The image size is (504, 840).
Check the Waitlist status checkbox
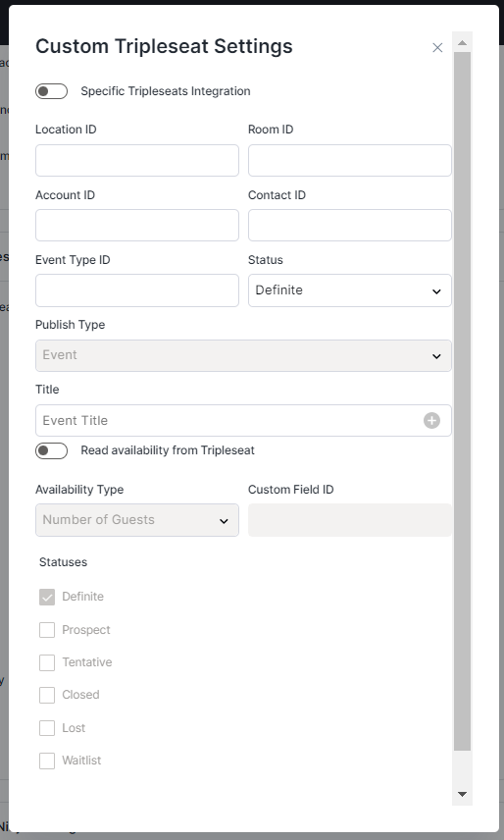[x=47, y=761]
